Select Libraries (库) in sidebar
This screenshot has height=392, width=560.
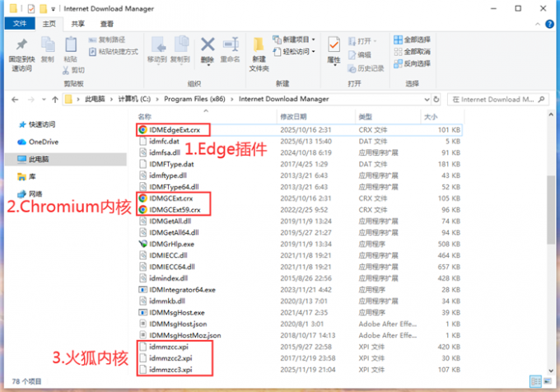(x=27, y=176)
